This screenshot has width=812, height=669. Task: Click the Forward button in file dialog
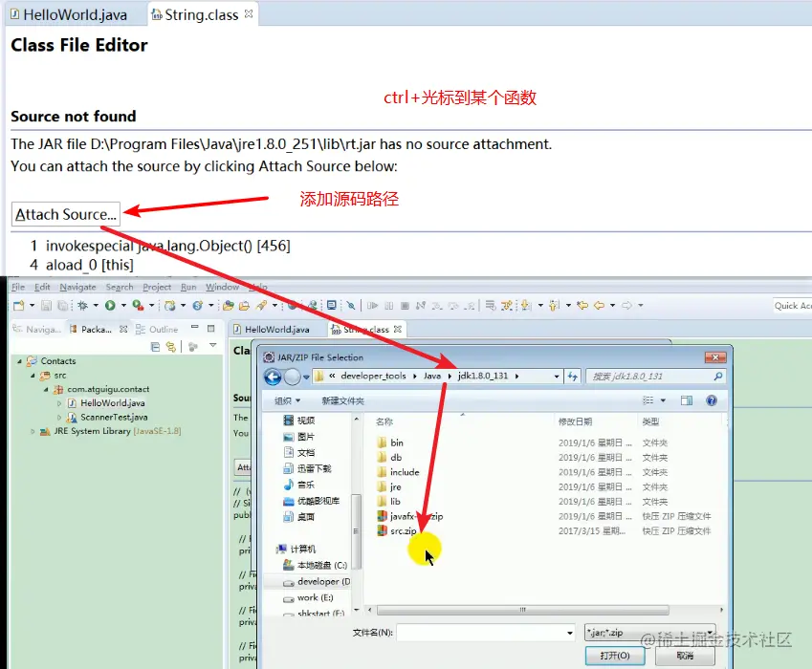[x=292, y=377]
